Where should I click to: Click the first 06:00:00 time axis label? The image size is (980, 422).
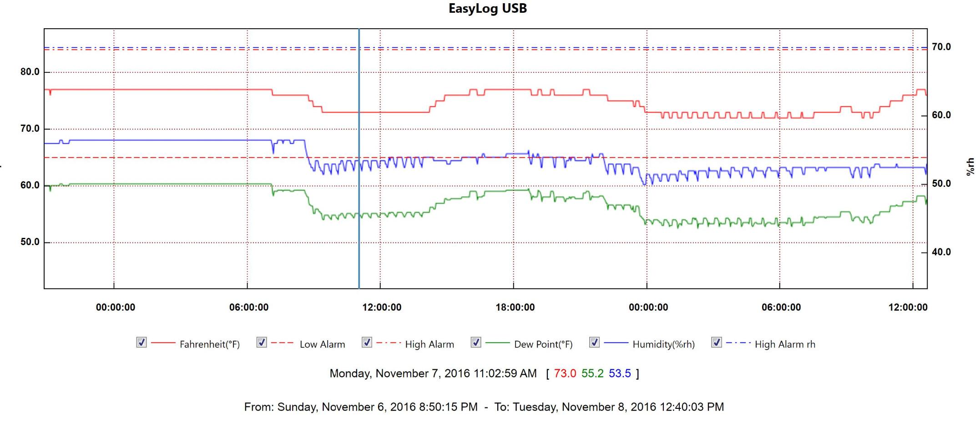pos(248,307)
